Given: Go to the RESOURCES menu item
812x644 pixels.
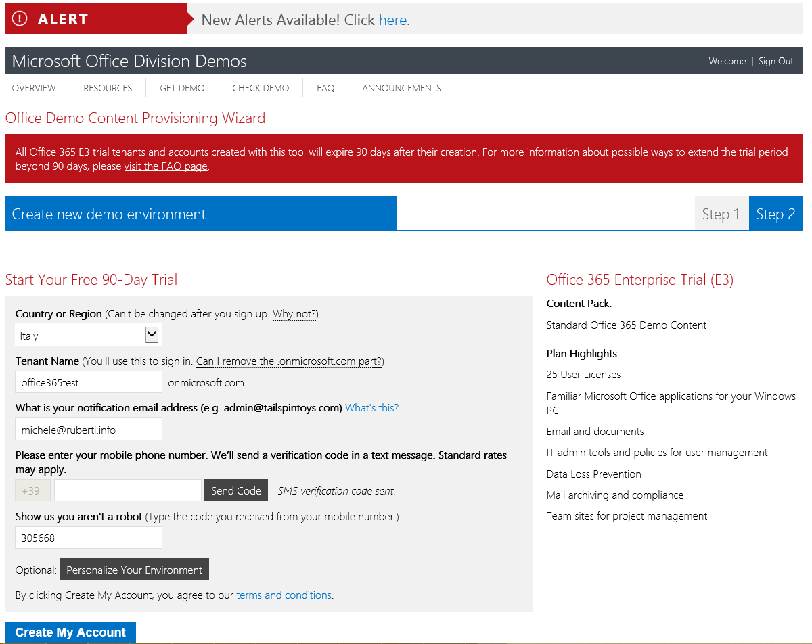Looking at the screenshot, I should coord(108,88).
